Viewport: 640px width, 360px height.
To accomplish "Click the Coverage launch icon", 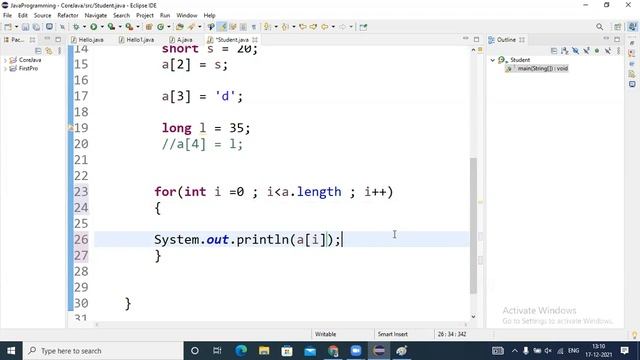I will (111, 27).
